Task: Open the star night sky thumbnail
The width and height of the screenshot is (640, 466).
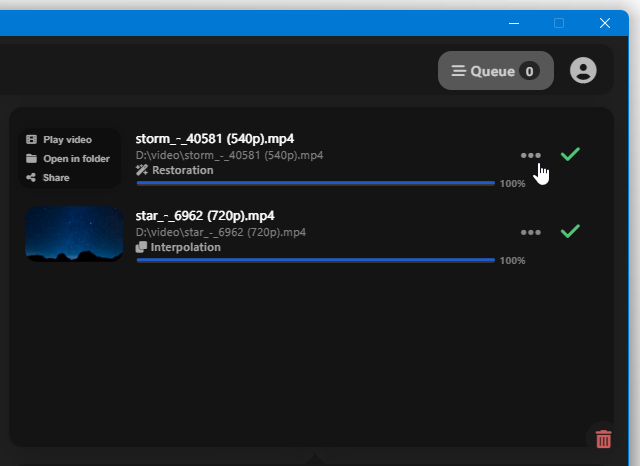Action: (74, 233)
